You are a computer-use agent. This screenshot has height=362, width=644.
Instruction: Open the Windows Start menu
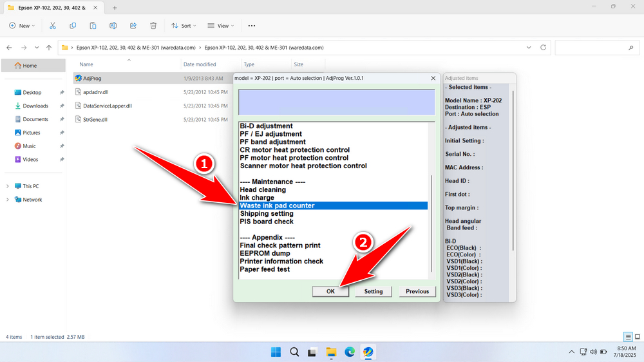tap(276, 352)
